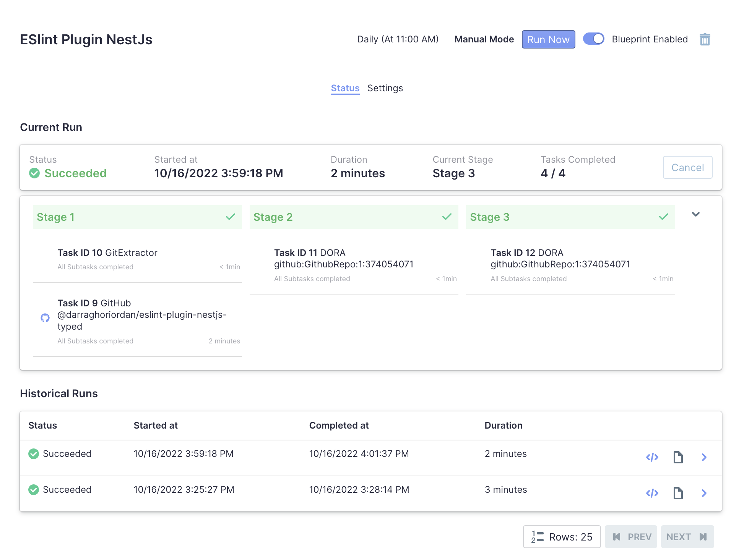
Task: Click the Historical Runs heading
Action: point(59,393)
